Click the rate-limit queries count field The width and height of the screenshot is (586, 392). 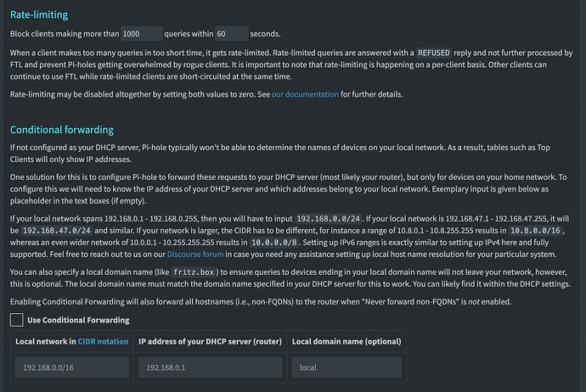point(140,34)
